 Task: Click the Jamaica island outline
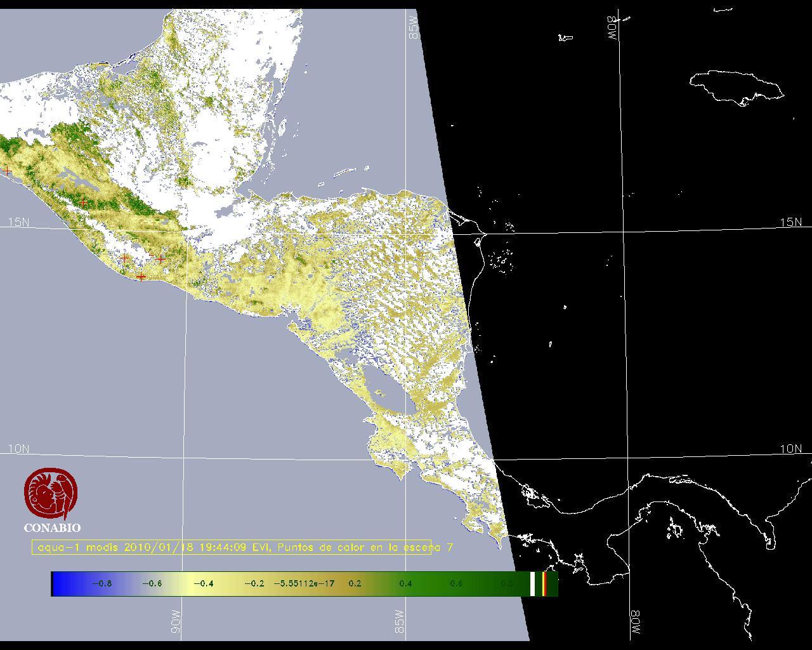click(x=736, y=86)
